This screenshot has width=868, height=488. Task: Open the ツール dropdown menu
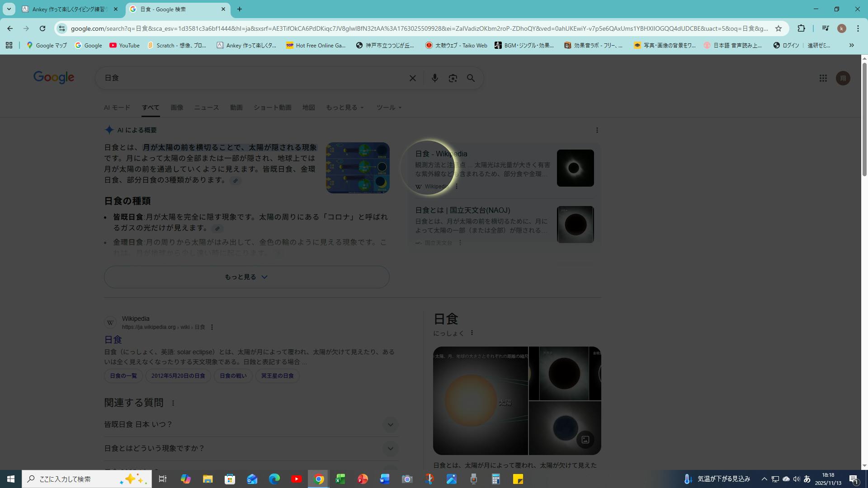[389, 108]
